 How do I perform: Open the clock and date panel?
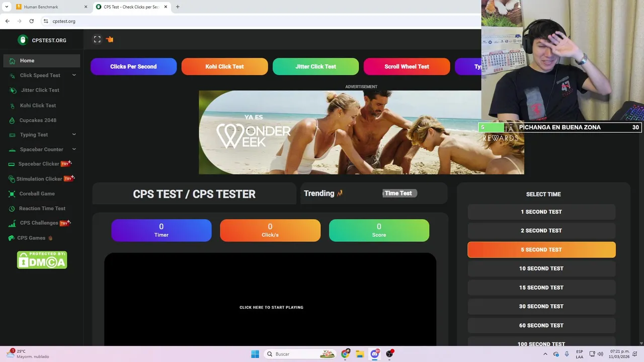tap(619, 354)
